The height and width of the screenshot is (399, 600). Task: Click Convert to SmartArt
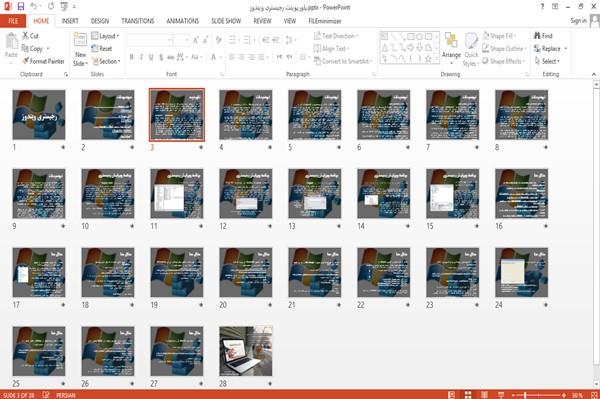click(342, 61)
